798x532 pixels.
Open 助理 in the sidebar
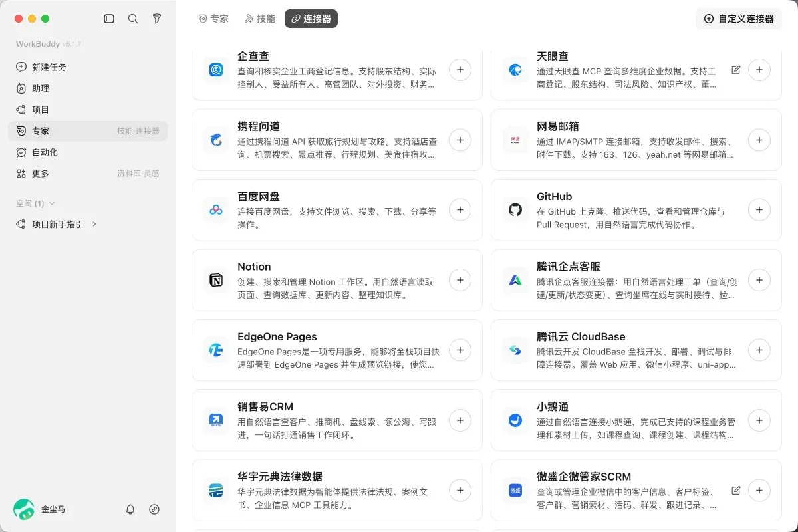click(x=88, y=88)
